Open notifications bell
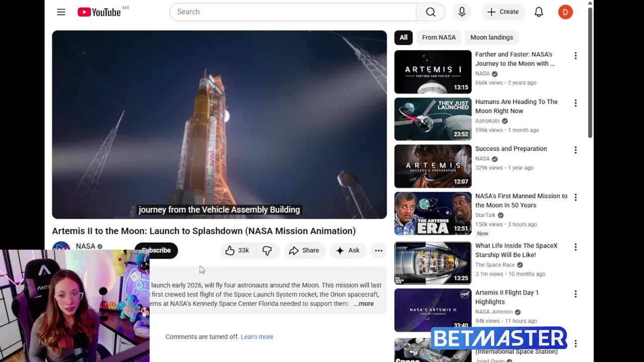The width and height of the screenshot is (644, 362). tap(539, 12)
